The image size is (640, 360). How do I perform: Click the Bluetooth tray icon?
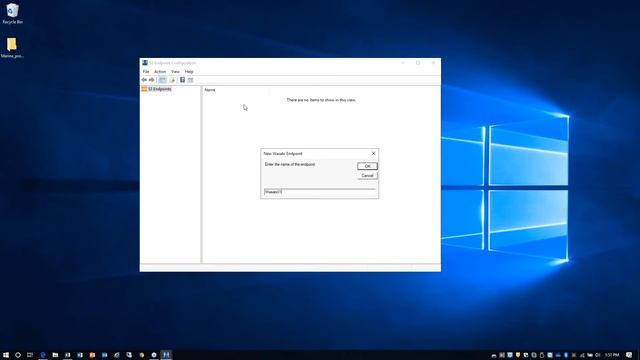point(566,355)
